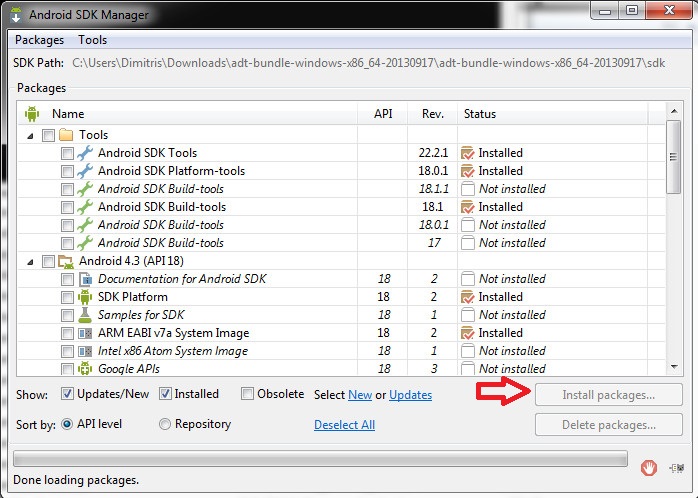Click the Delete packages button

click(x=609, y=425)
